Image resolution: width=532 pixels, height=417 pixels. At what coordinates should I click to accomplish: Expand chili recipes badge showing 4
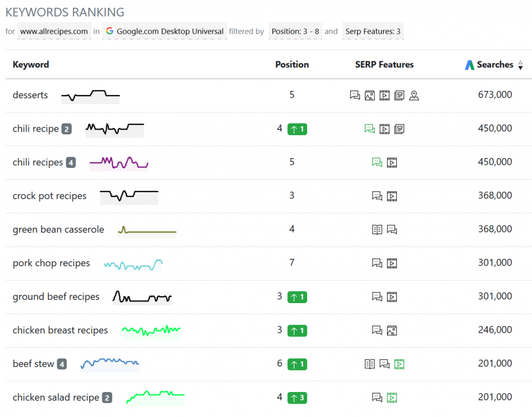(71, 163)
